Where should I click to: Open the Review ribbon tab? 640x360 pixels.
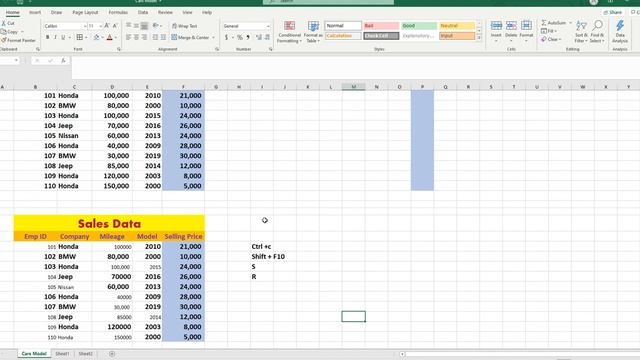165,13
